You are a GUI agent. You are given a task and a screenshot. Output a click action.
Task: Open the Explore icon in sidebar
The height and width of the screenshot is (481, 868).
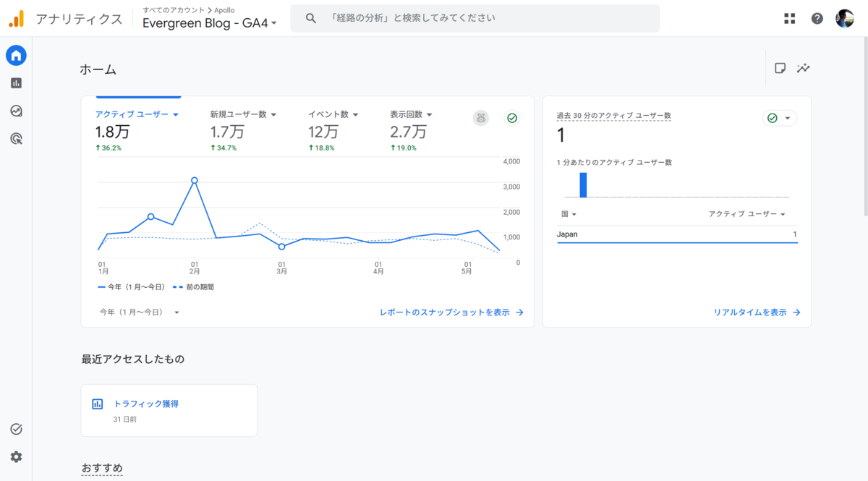point(16,111)
